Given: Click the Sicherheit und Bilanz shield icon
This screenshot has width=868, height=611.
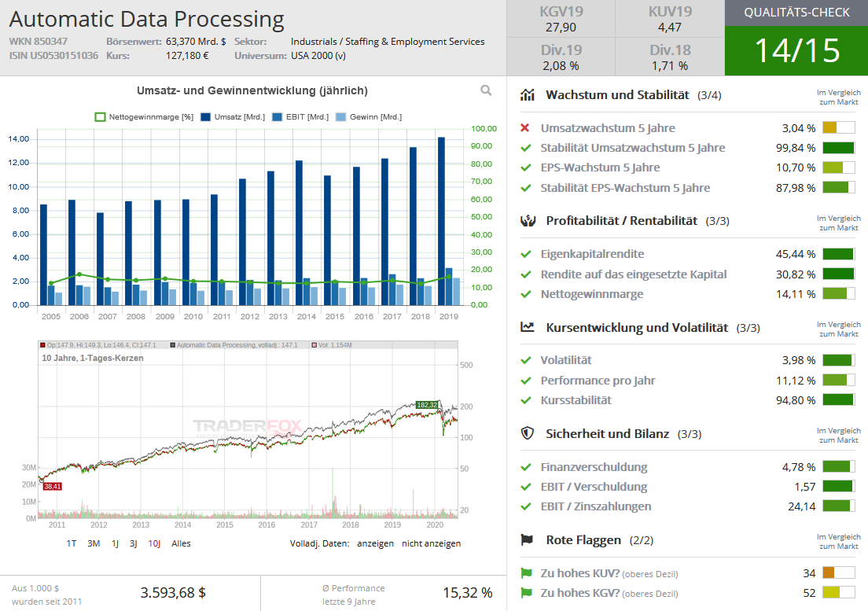Looking at the screenshot, I should pos(528,433).
